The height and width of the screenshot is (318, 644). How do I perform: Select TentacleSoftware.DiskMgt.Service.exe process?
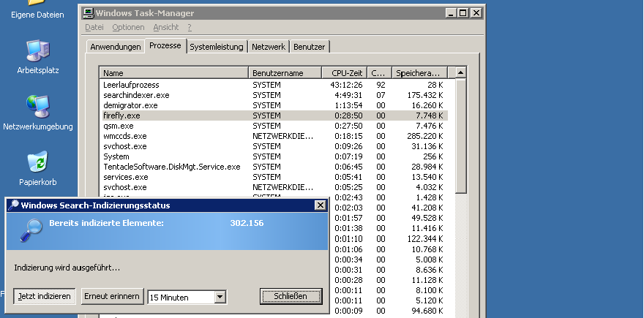(274, 167)
